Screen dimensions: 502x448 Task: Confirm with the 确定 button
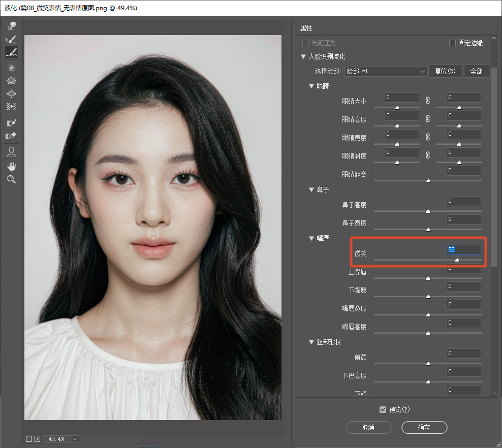coord(424,427)
